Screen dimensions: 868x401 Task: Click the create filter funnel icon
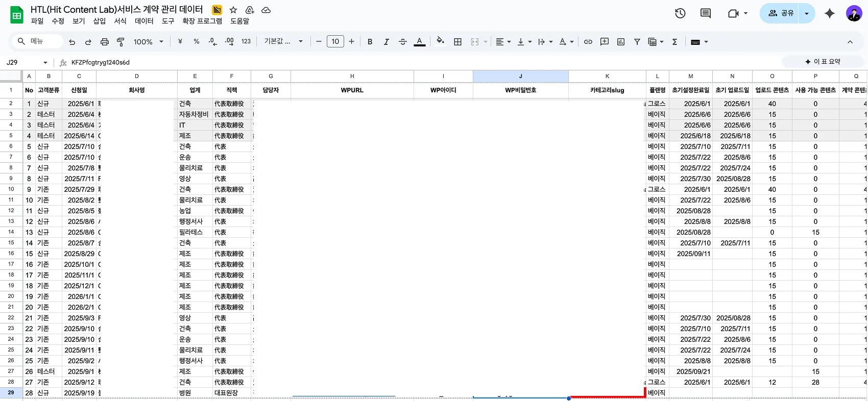[637, 42]
